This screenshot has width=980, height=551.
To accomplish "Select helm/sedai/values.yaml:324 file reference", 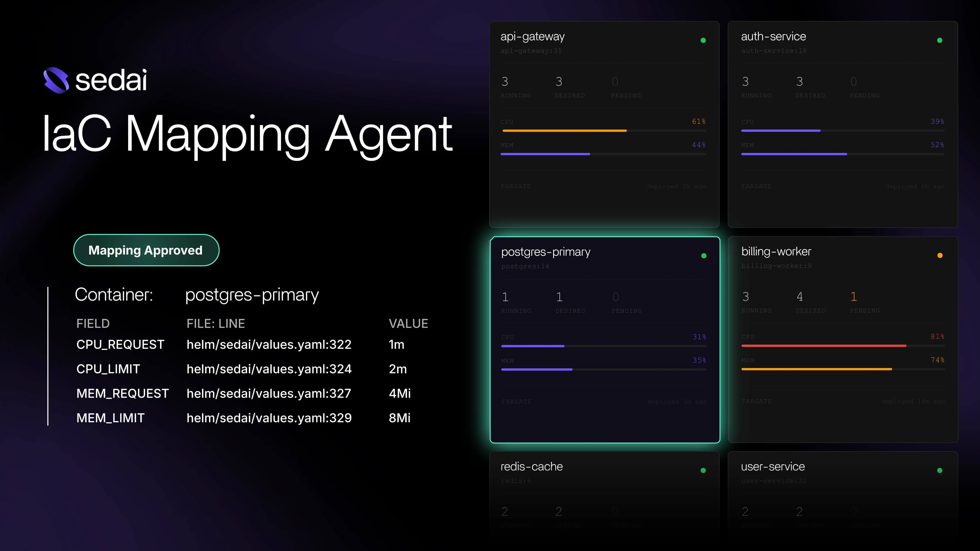I will click(269, 369).
